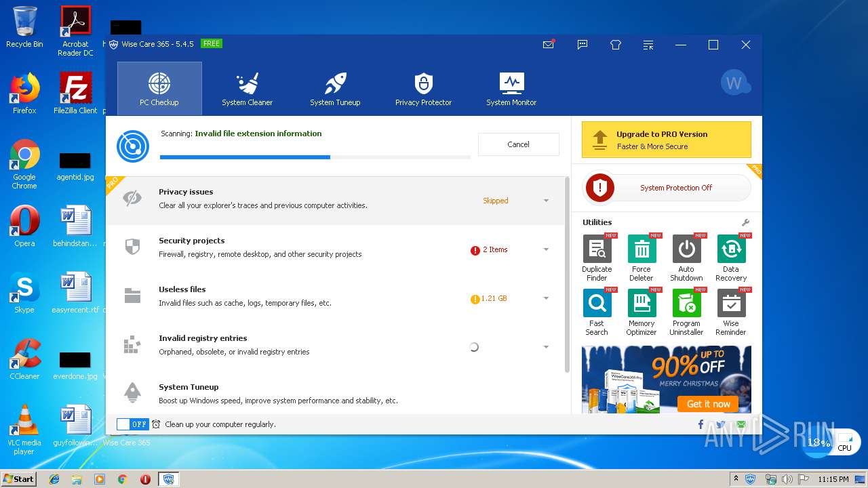Screen dimensions: 868x488
Task: Click the green email share icon
Action: point(741,424)
